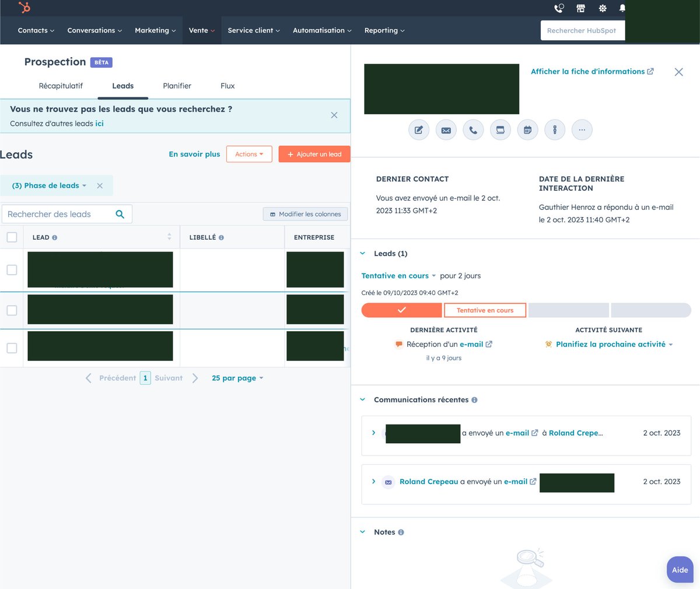Open the calling phone icon in top bar
This screenshot has height=589, width=700.
[x=559, y=8]
